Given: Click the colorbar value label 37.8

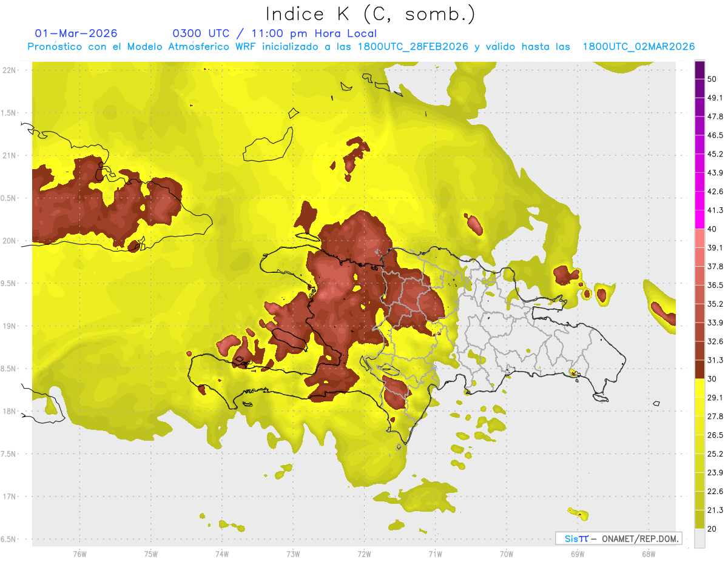Looking at the screenshot, I should tap(715, 267).
